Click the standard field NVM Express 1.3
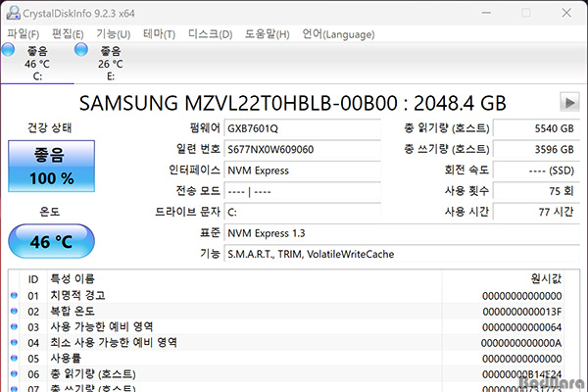This screenshot has height=392, width=588. pyautogui.click(x=402, y=233)
